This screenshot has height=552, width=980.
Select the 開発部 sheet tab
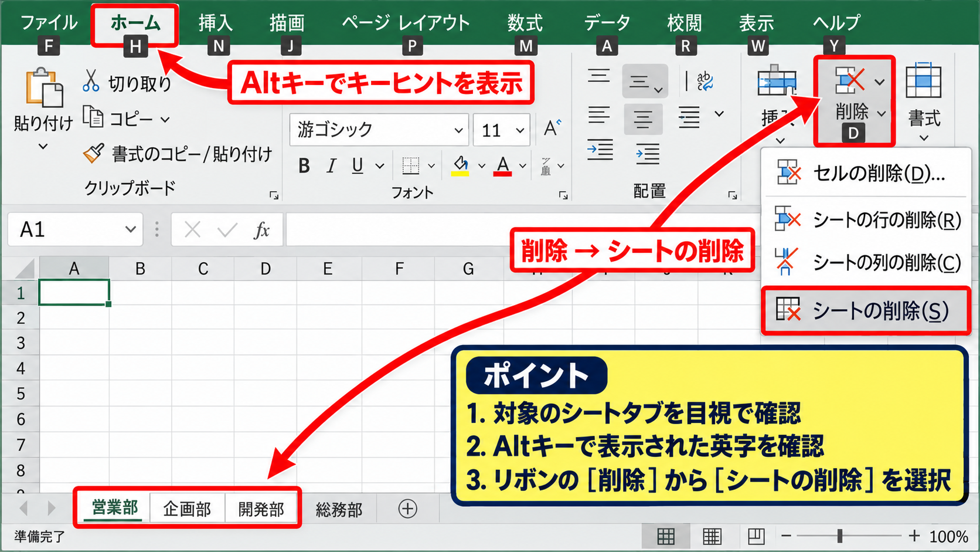(x=261, y=509)
